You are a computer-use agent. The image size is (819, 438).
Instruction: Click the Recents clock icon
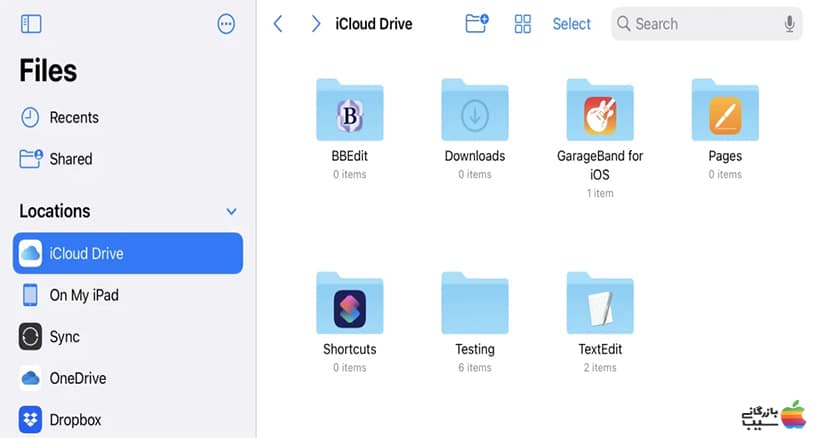[30, 117]
